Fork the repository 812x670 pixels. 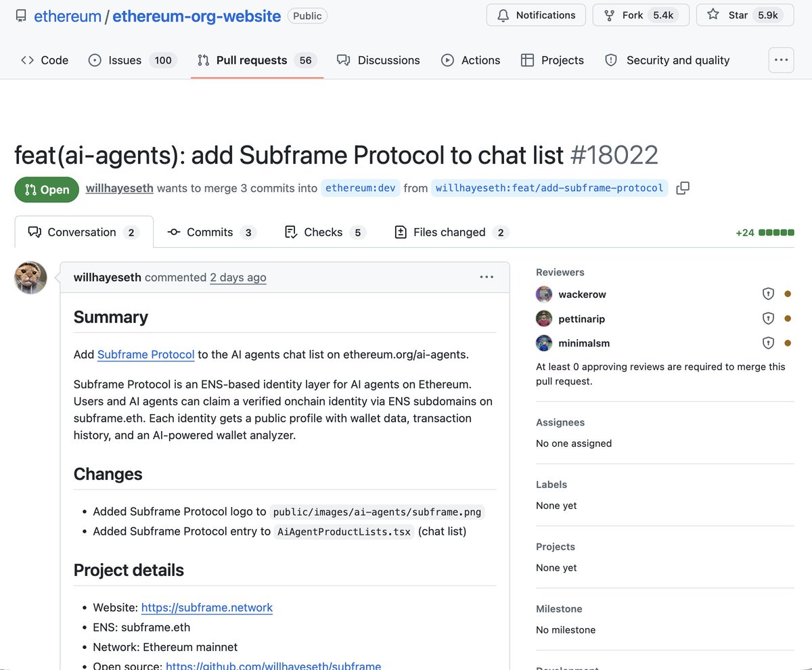pyautogui.click(x=641, y=15)
